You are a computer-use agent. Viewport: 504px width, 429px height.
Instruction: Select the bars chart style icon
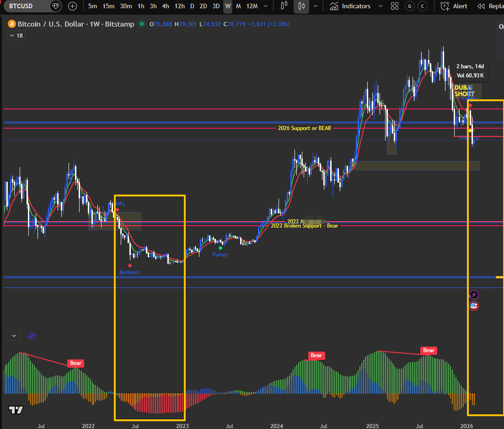click(x=284, y=6)
